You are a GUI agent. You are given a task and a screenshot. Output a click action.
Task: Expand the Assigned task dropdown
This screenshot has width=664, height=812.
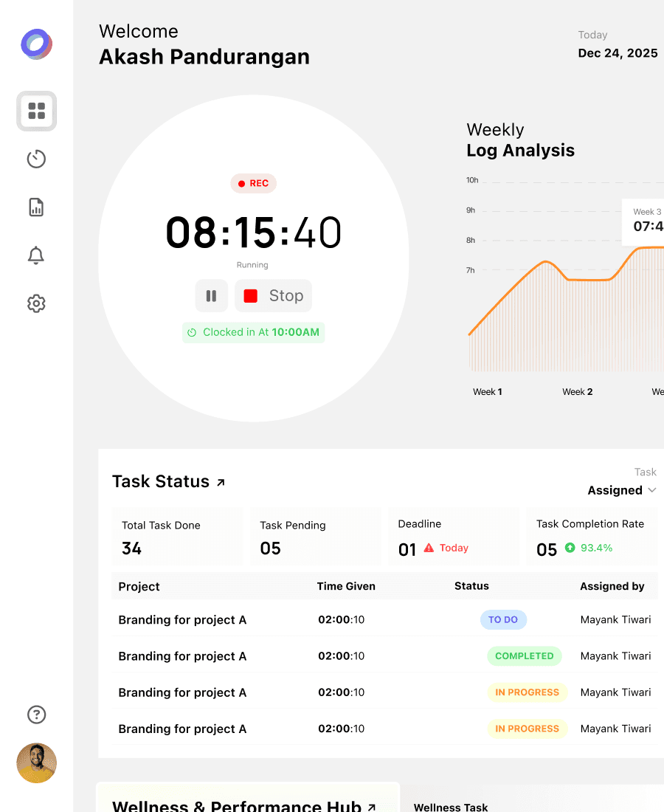coord(621,490)
